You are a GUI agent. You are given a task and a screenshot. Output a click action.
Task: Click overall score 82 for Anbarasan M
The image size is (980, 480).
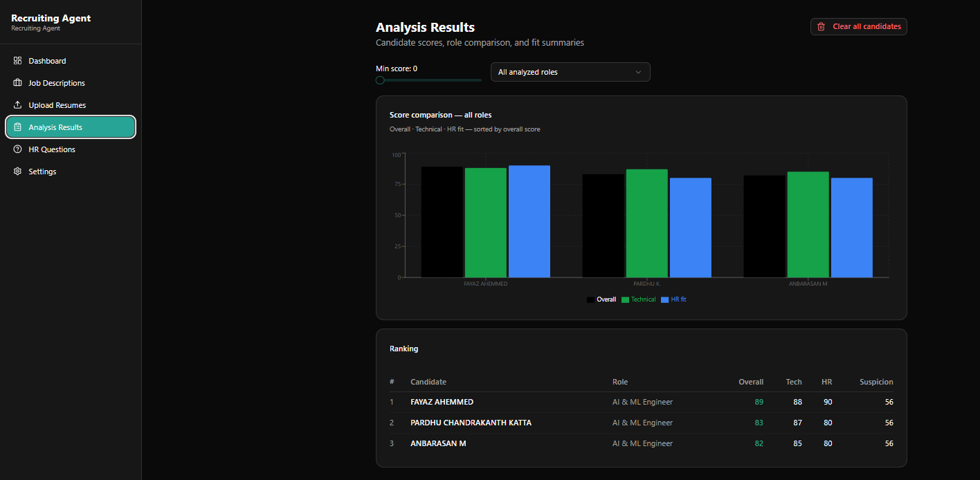[x=759, y=443]
